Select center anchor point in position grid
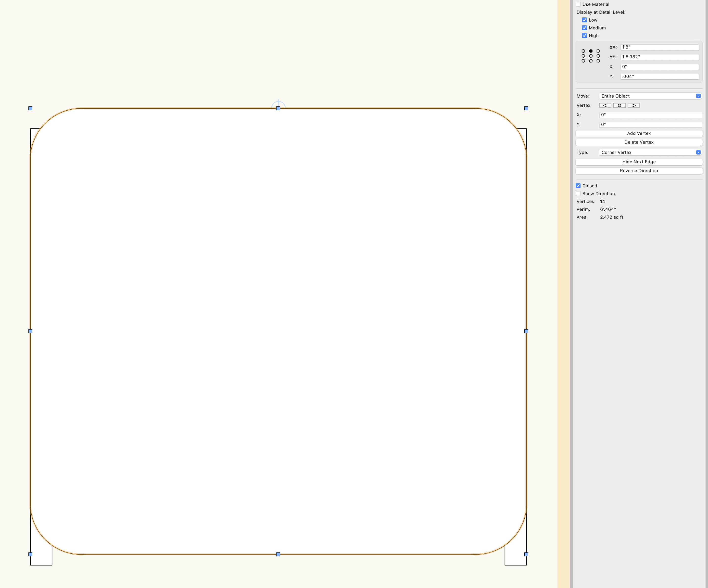 point(591,56)
